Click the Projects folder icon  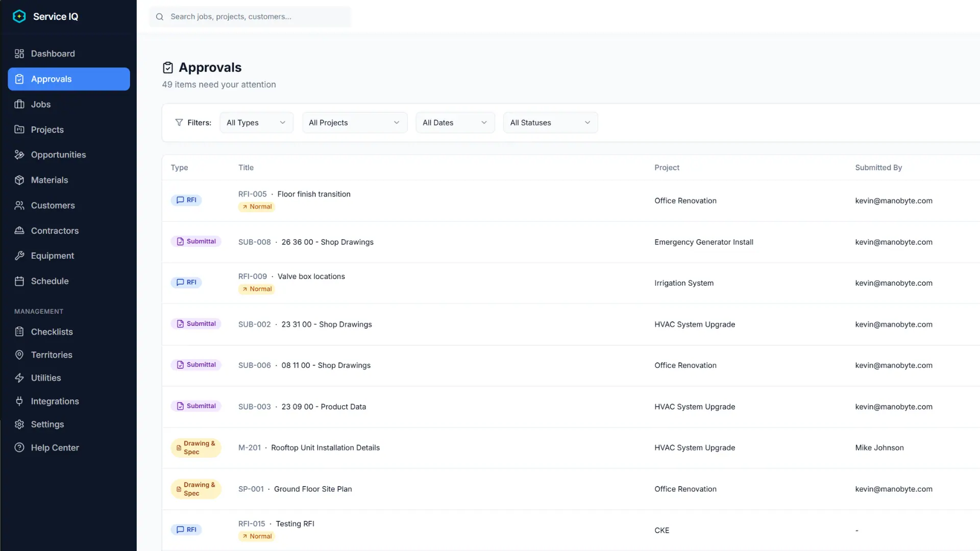[19, 130]
